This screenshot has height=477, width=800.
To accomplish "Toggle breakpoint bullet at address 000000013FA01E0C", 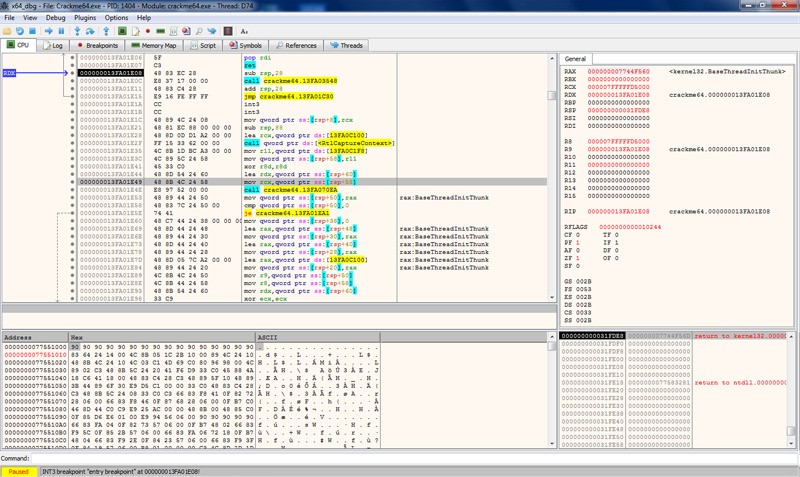I will pyautogui.click(x=72, y=81).
